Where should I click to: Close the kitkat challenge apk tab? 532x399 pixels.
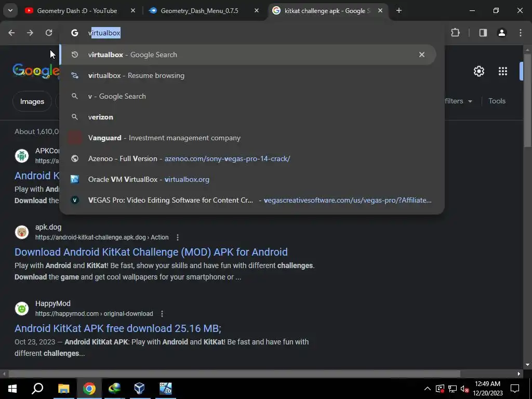[x=380, y=11]
